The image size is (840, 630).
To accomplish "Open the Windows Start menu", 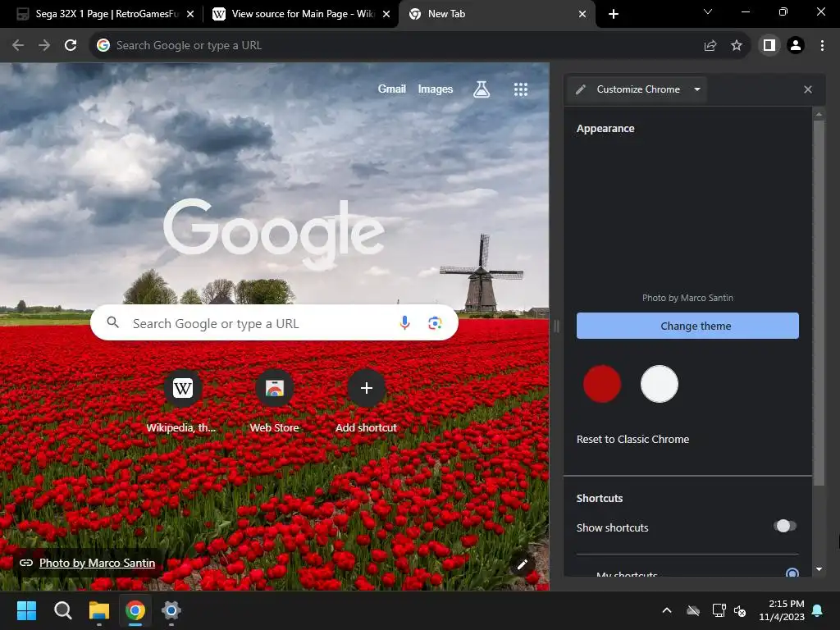I will tap(26, 610).
